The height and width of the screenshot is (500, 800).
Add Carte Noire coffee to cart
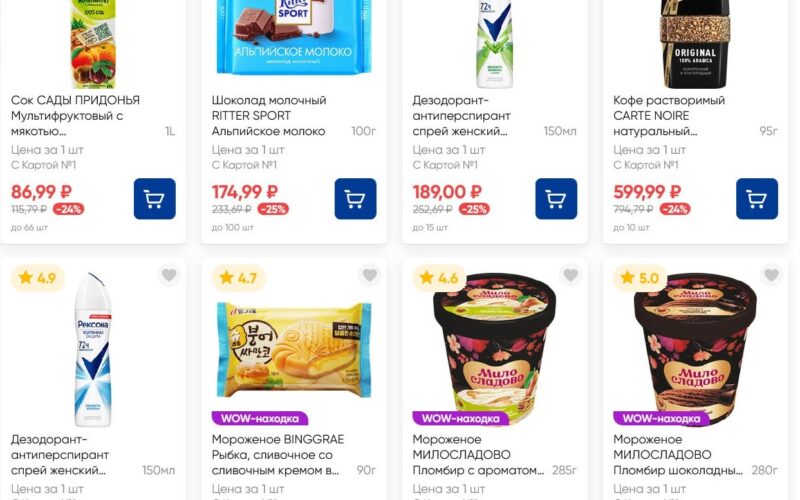click(x=757, y=198)
